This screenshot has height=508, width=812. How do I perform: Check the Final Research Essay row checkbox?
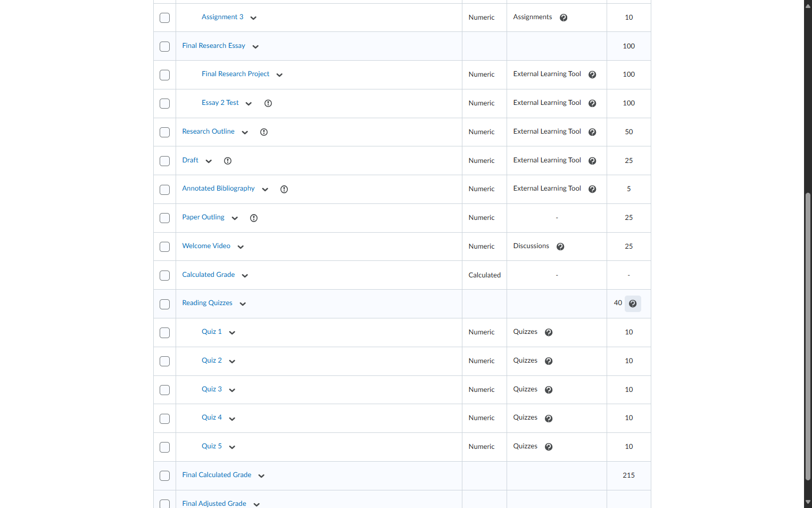click(165, 46)
